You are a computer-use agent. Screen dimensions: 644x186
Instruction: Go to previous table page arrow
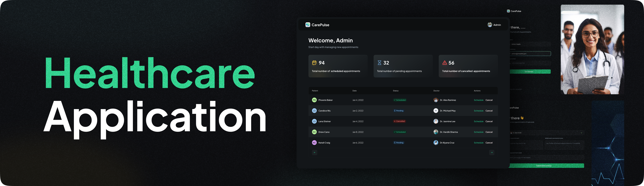(x=315, y=153)
